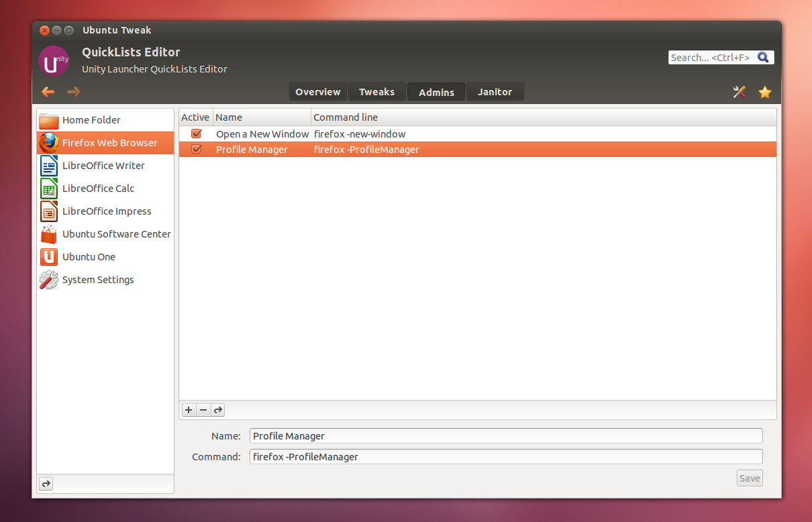Select the LibreOffice Impress icon

click(x=48, y=211)
